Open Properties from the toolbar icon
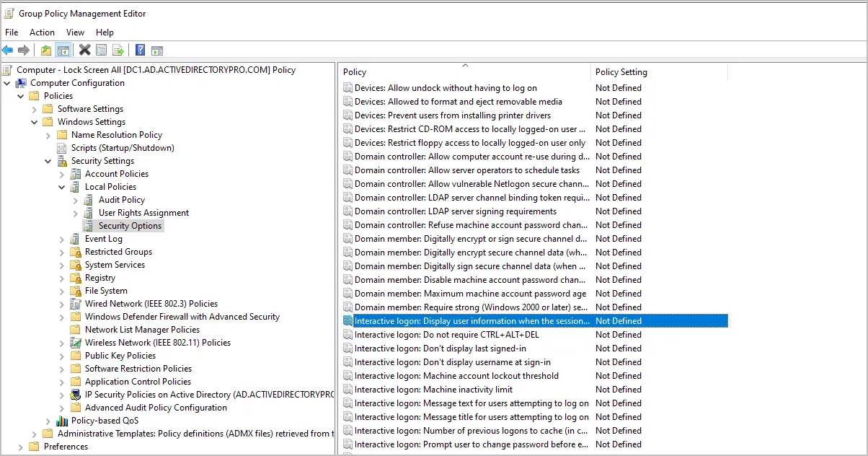 (102, 50)
